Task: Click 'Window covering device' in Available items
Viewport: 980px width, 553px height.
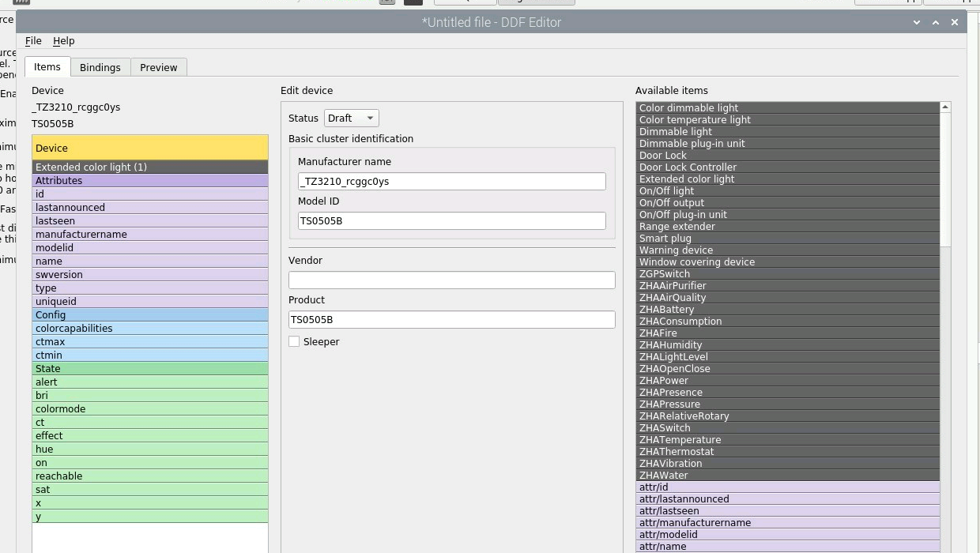Action: (x=788, y=262)
